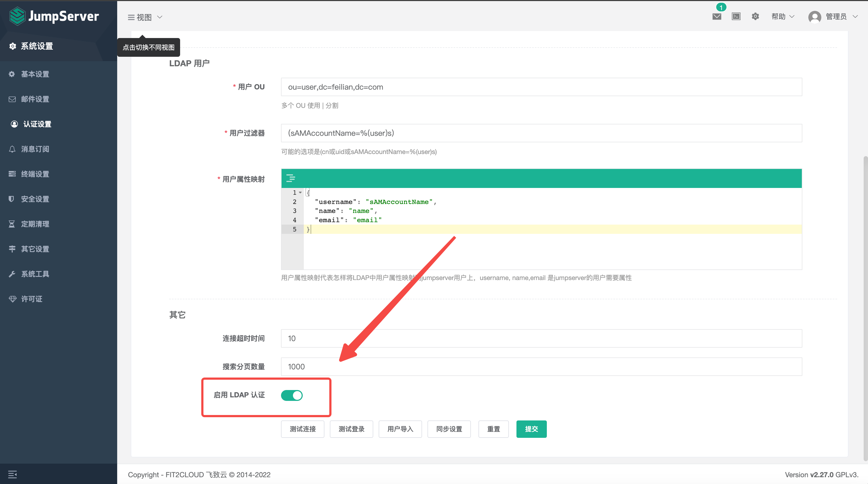Click the 搜索分页数量 input field
This screenshot has width=868, height=484.
click(x=541, y=367)
